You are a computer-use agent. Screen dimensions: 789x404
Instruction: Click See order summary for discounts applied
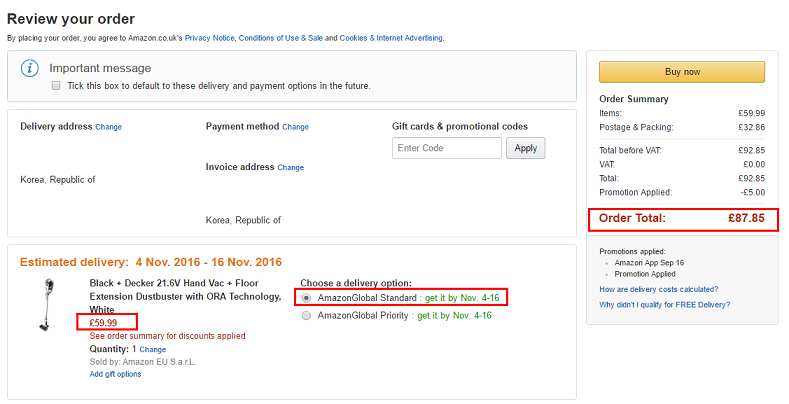(167, 336)
